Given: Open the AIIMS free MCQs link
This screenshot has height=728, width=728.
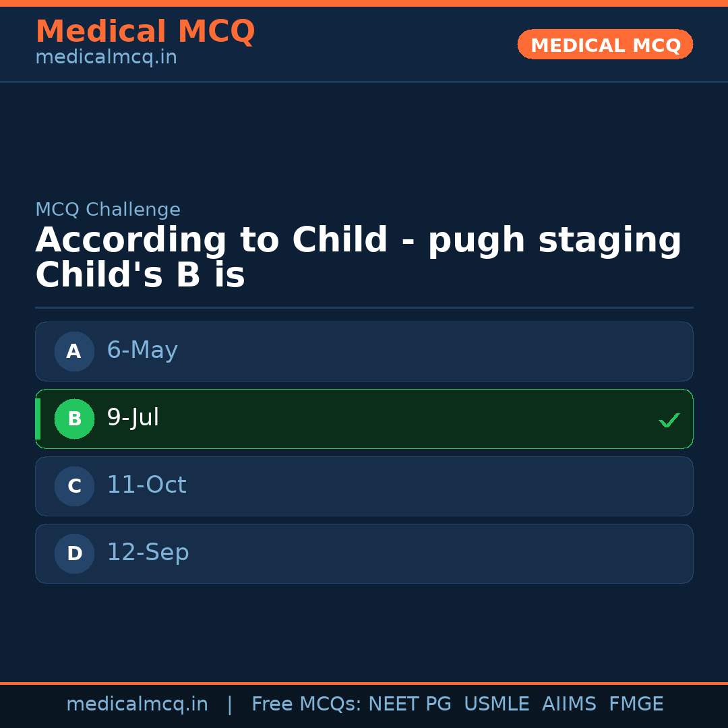Looking at the screenshot, I should coord(570,704).
